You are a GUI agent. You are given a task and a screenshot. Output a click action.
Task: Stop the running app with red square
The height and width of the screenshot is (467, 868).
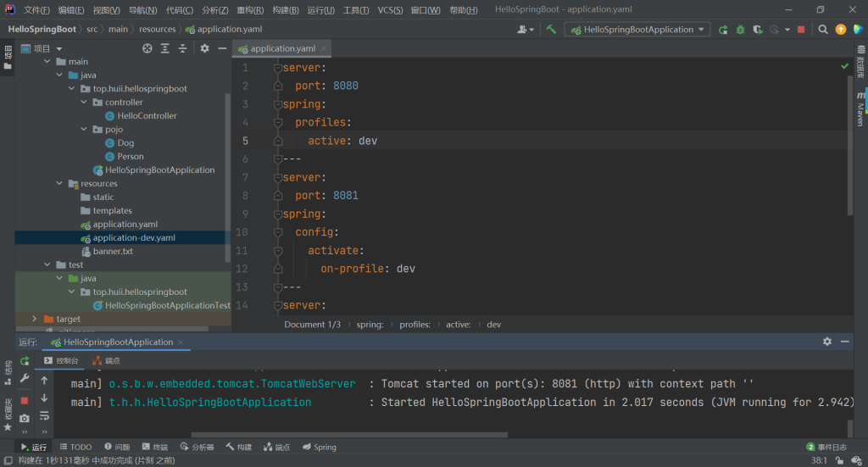point(801,30)
